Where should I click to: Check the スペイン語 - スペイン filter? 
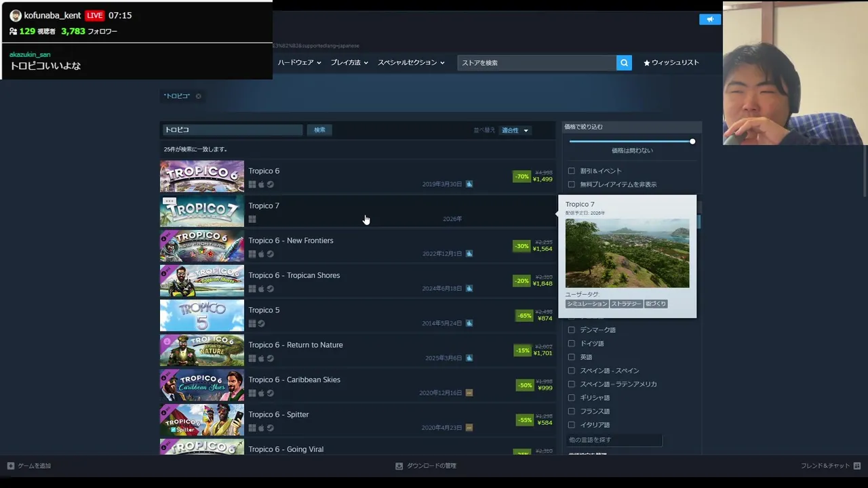pyautogui.click(x=571, y=371)
